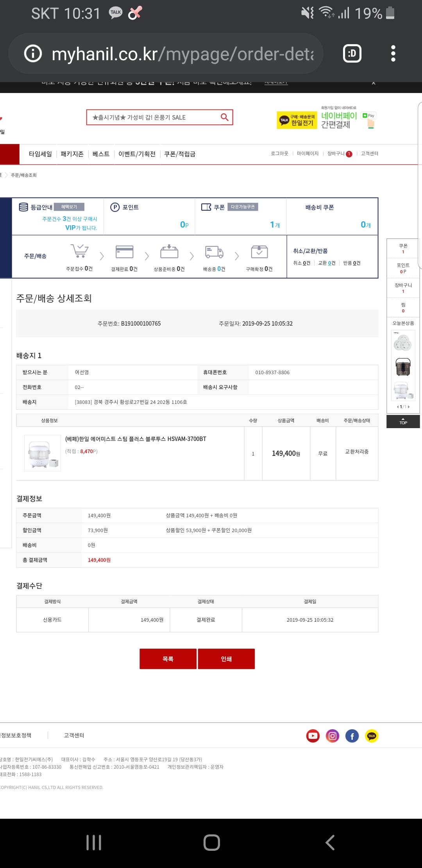Click 포인트 in the right quick menu
This screenshot has width=422, height=868.
pyautogui.click(x=403, y=268)
